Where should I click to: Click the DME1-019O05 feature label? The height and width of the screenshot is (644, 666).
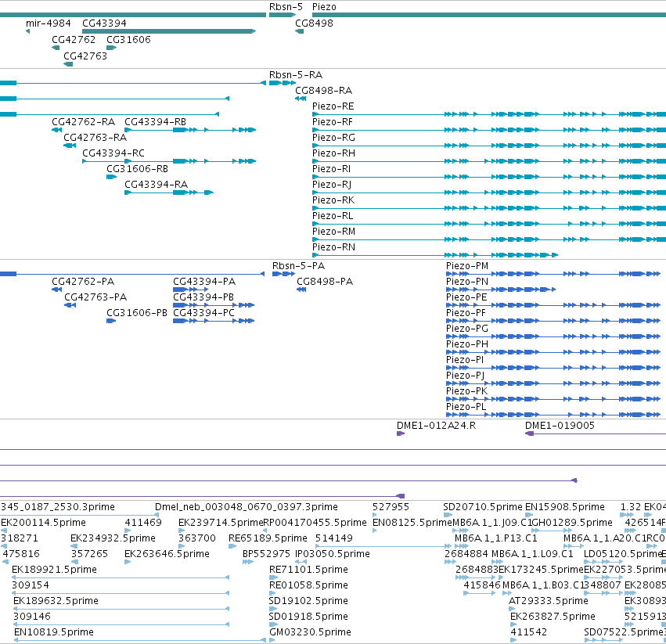click(560, 426)
